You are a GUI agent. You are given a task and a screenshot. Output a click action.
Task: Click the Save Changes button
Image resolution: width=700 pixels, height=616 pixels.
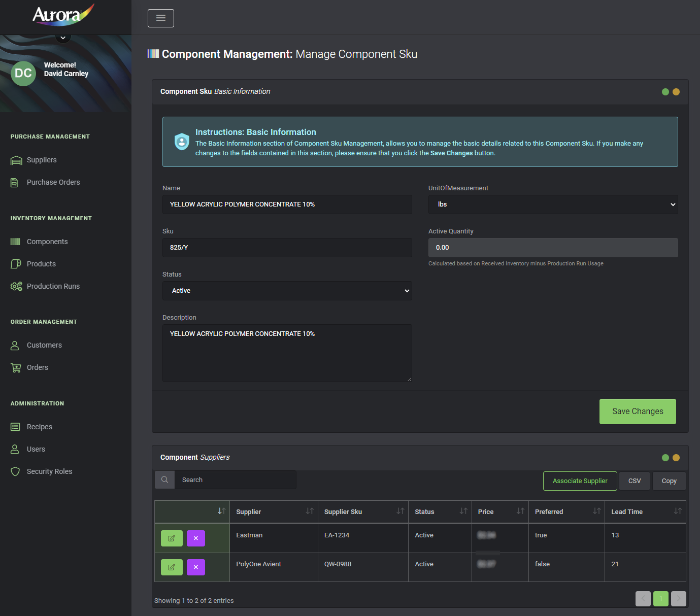click(x=637, y=412)
